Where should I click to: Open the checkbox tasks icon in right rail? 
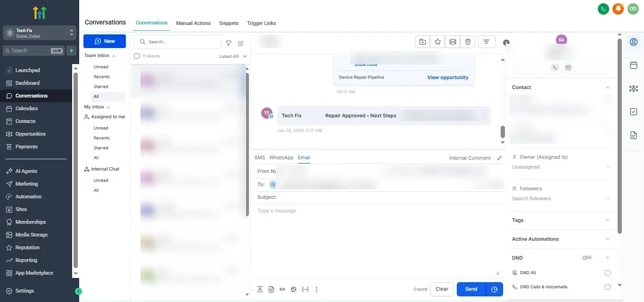click(634, 112)
